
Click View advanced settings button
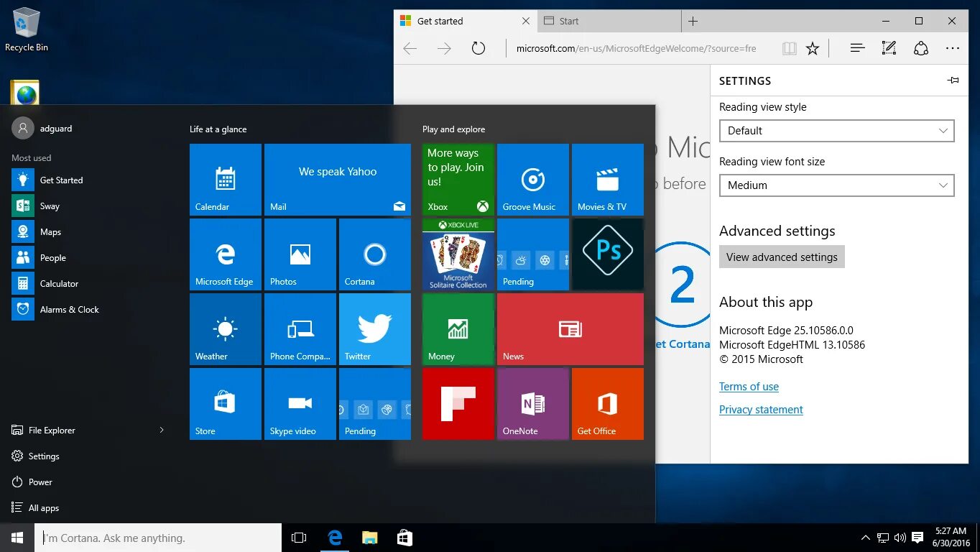click(x=782, y=257)
